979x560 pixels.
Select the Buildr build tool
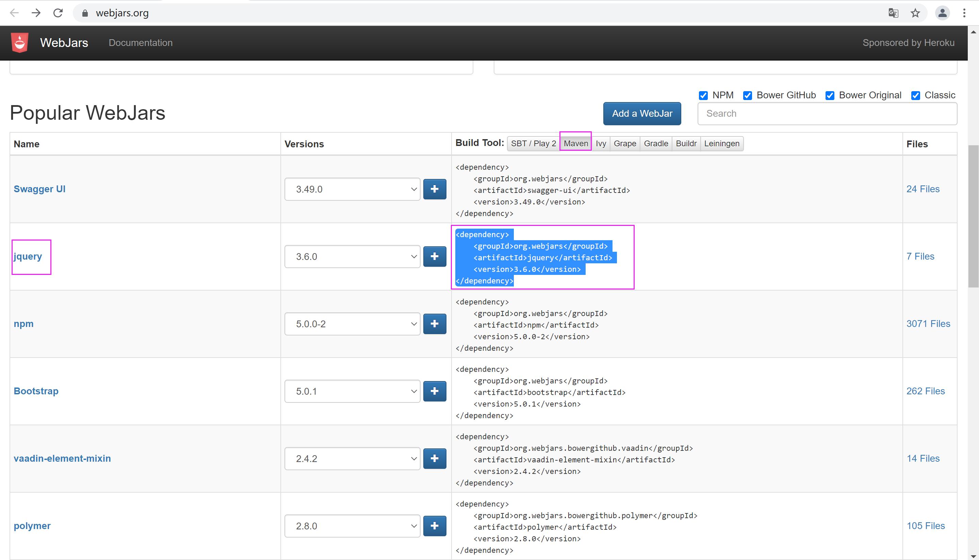pos(686,144)
